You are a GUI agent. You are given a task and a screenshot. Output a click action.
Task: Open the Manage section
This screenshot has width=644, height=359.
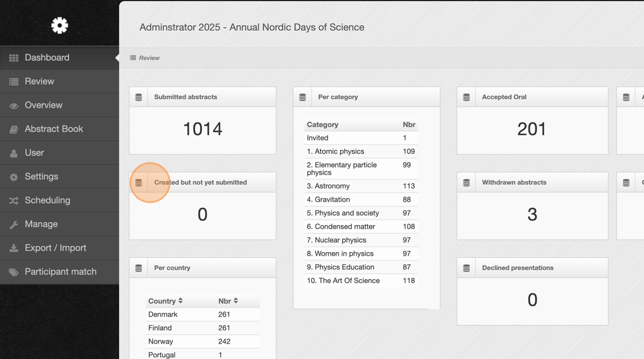point(60,225)
